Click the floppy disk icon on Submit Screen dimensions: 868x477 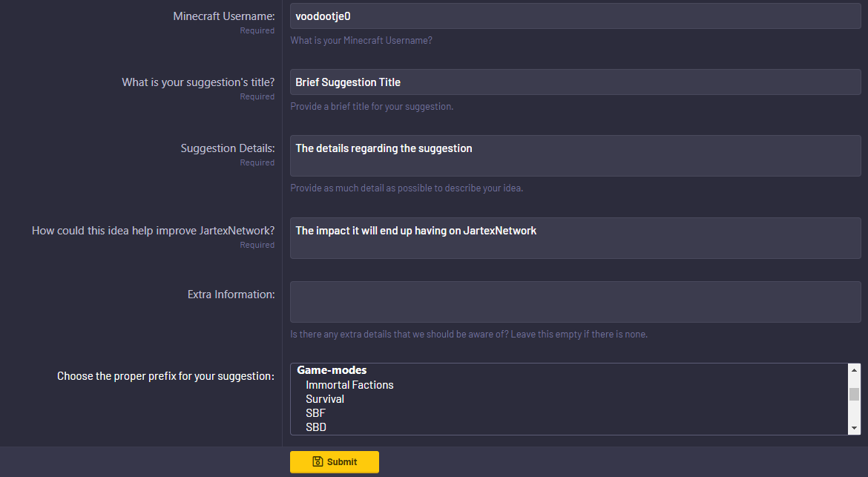pyautogui.click(x=318, y=461)
